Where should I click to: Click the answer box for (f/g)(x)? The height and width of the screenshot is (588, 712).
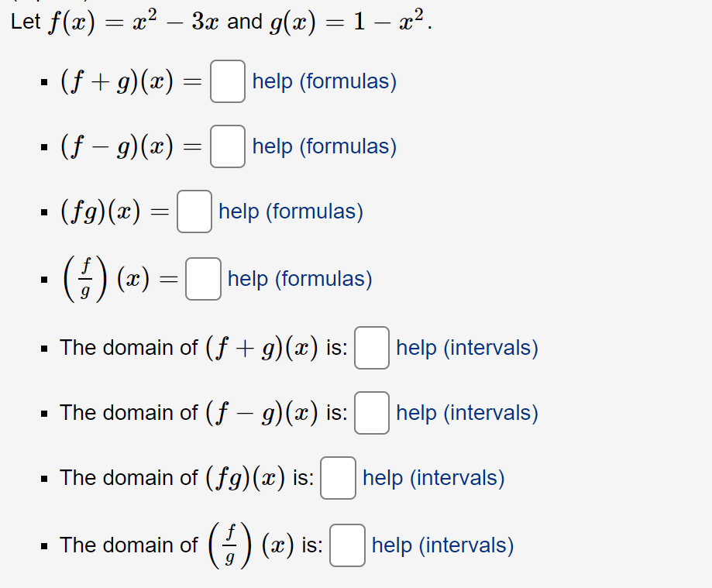[203, 279]
